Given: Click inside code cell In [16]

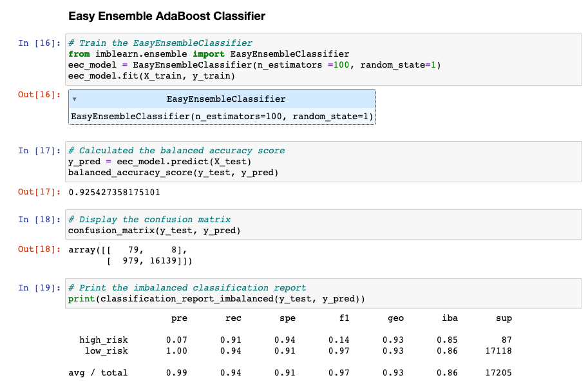Looking at the screenshot, I should click(x=323, y=60).
